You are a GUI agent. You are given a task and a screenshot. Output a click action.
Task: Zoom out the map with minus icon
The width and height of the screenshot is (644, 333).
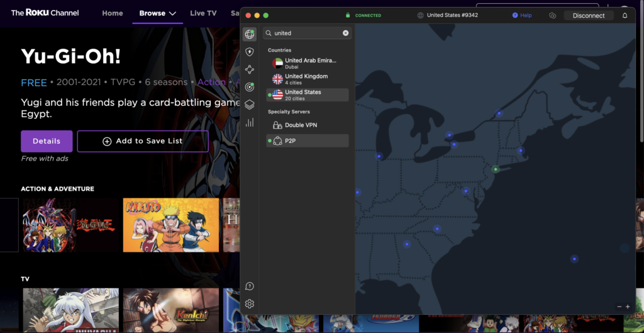(619, 307)
